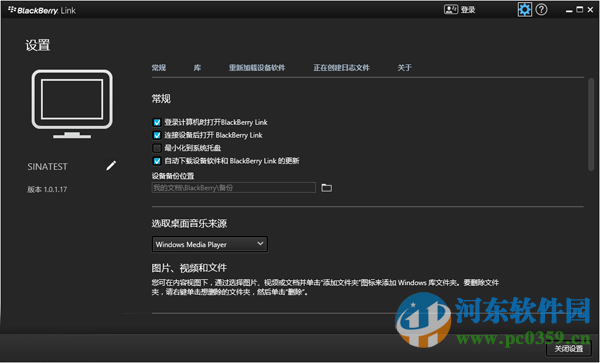Click the settings vertical scrollbar

coord(591,124)
